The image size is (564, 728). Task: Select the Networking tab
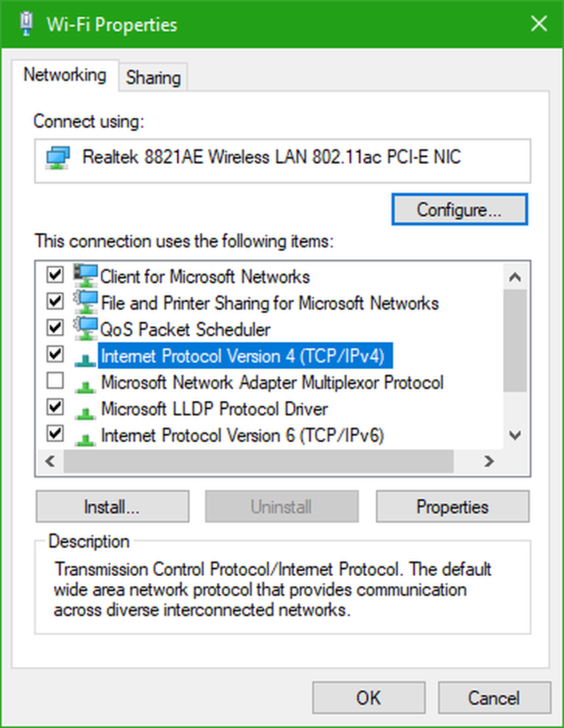pyautogui.click(x=64, y=75)
